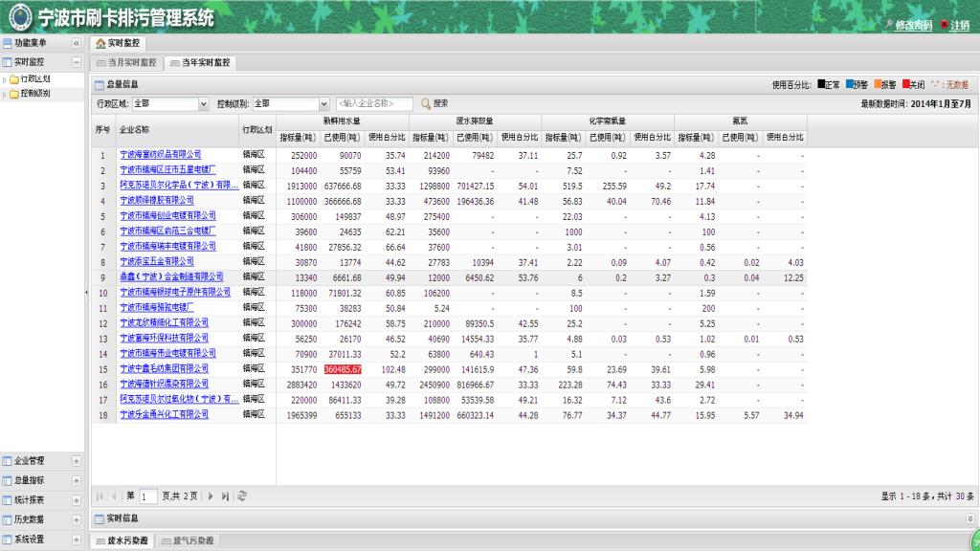Open company link 宁波市镇海创业电镀有限公司
The image size is (980, 551).
[168, 215]
